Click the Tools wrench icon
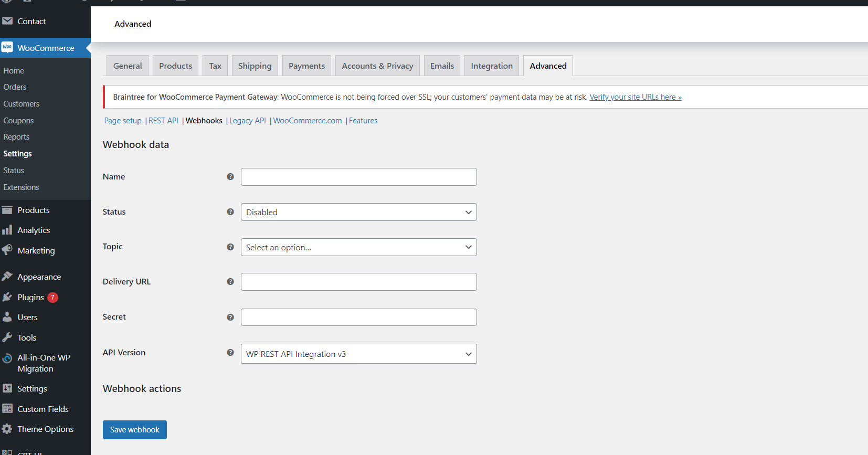Screen dimensions: 868x455 click(7, 337)
